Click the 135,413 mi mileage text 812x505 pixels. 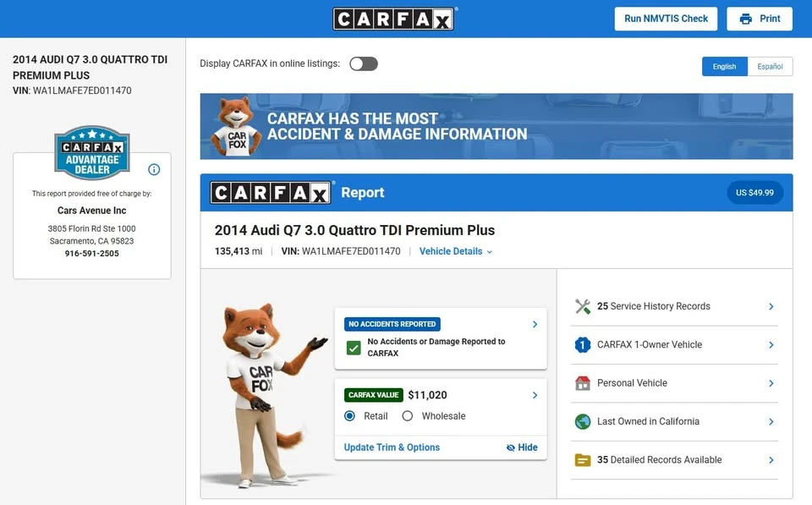239,251
